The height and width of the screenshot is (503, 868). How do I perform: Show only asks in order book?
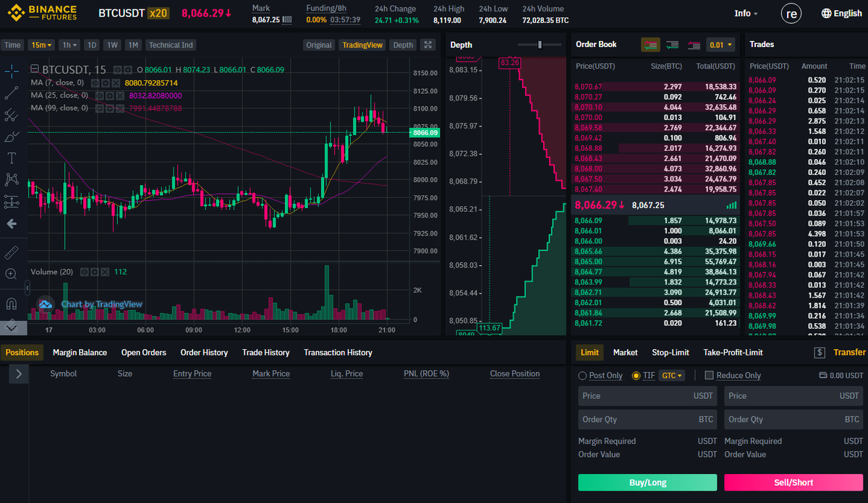[x=694, y=45]
